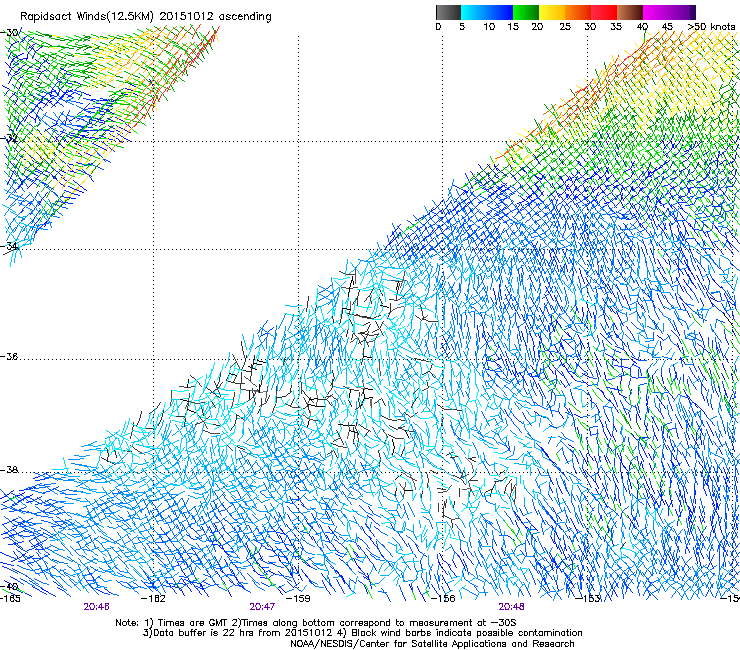
Task: Click the gray 0–5 knots color bar segment
Action: click(448, 12)
